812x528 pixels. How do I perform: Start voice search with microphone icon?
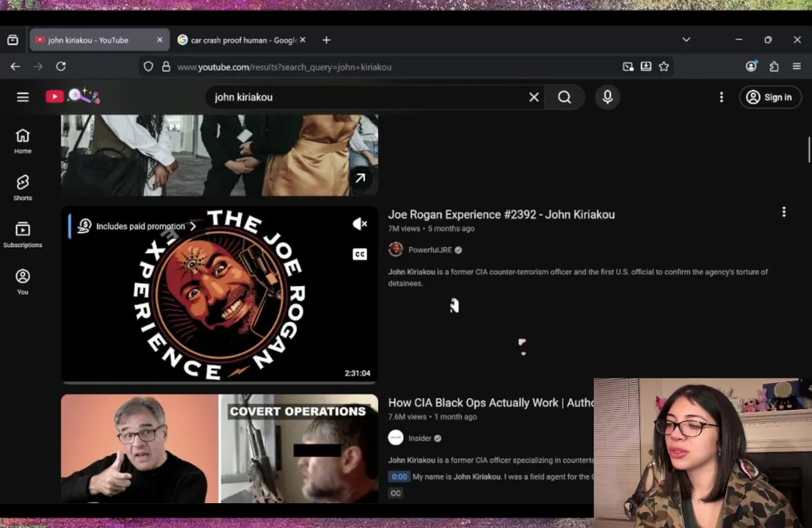coord(608,97)
